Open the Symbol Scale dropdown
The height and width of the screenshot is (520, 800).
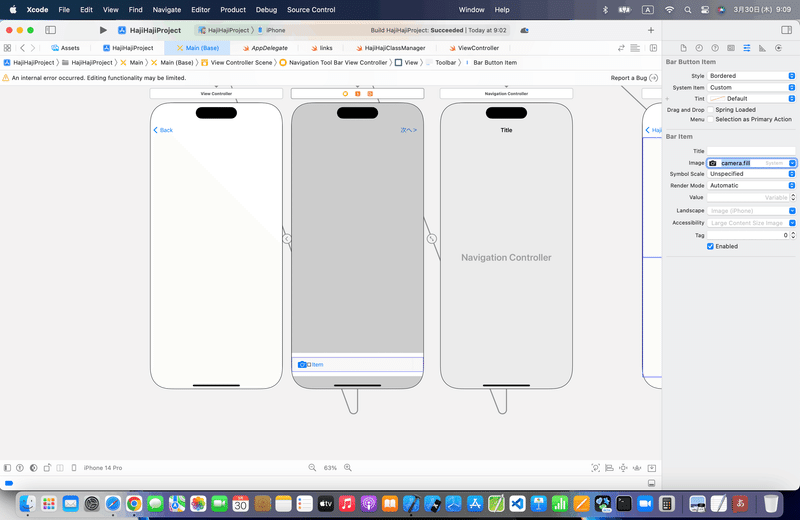coord(751,174)
